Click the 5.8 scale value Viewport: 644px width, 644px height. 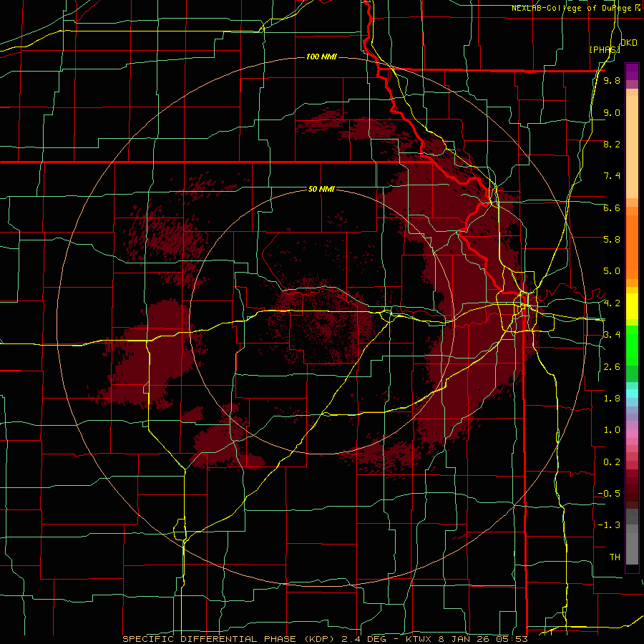pos(612,240)
